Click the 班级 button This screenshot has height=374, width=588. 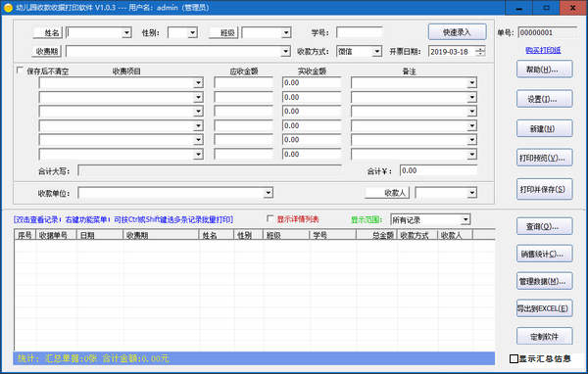click(x=223, y=32)
